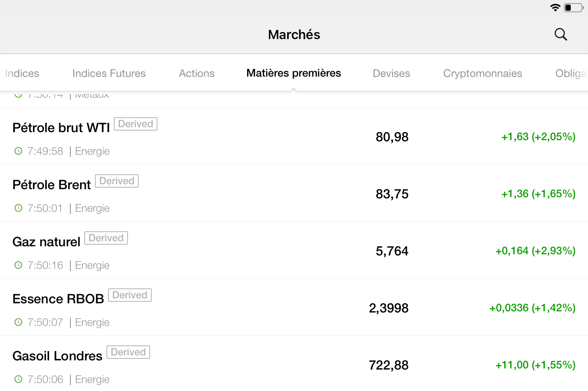Click the Derived badge next to Gaz naturel
Viewport: 588px width, 391px height.
click(x=106, y=238)
